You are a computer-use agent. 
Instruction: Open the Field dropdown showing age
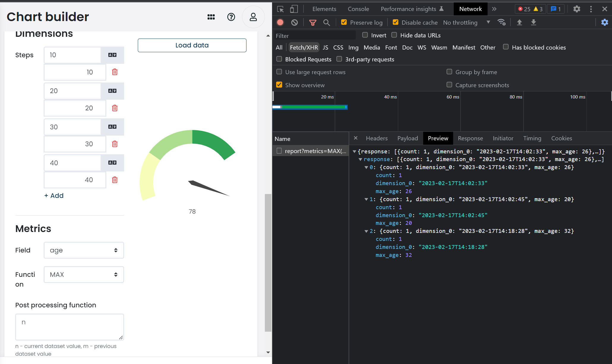[x=84, y=250]
